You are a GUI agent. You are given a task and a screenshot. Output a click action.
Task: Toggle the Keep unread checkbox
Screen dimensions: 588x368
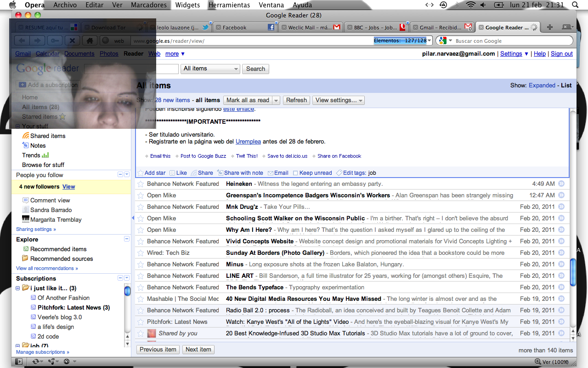295,173
